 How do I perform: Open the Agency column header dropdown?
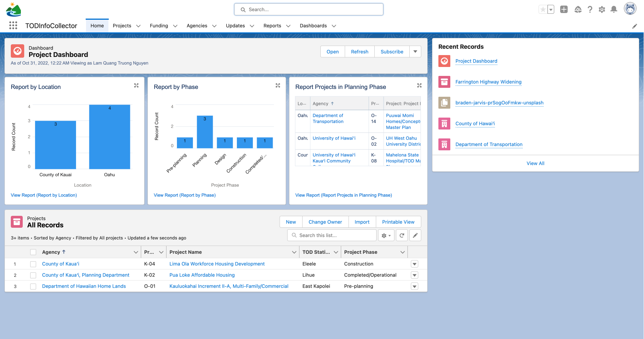(136, 252)
